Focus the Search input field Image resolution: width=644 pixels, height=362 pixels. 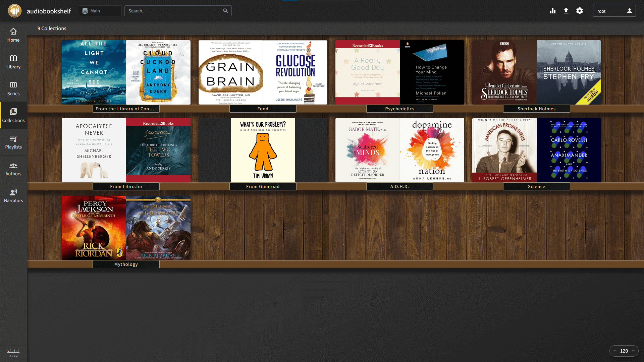point(178,11)
